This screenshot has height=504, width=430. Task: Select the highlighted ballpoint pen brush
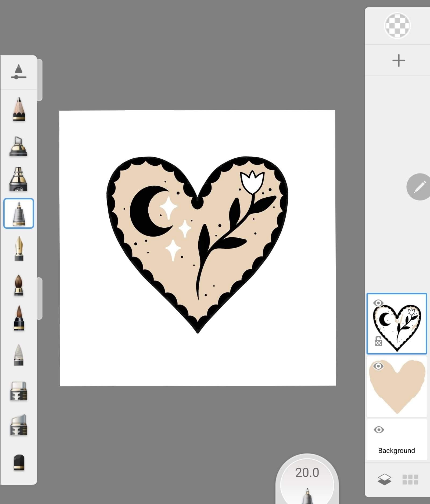[19, 213]
